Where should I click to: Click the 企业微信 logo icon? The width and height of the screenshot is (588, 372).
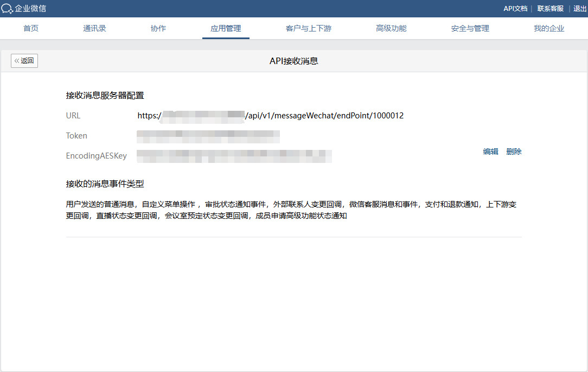pyautogui.click(x=7, y=9)
